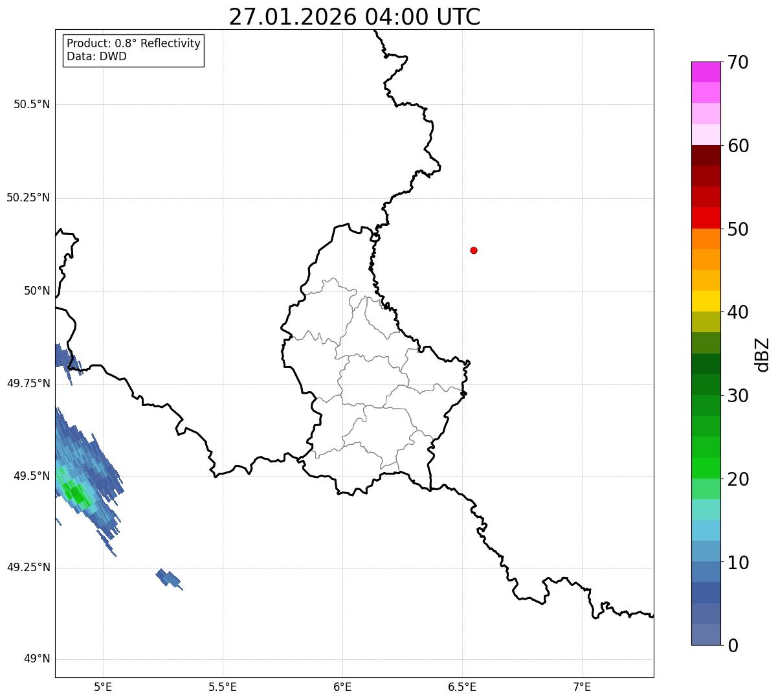Click the green high-reflectivity core in the radar echo
The height and width of the screenshot is (700, 778).
pos(78,495)
